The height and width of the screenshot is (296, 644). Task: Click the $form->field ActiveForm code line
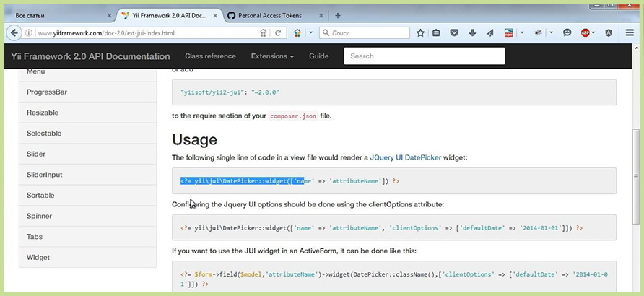click(394, 279)
